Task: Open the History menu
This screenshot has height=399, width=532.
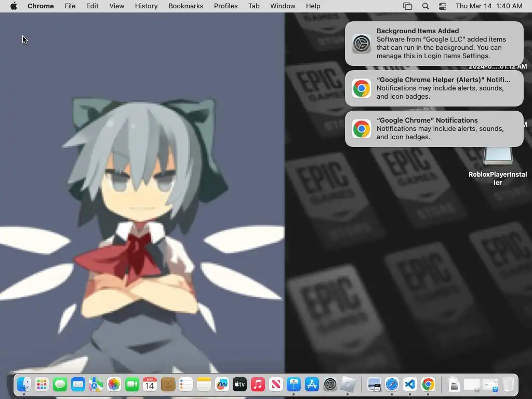Action: 146,6
